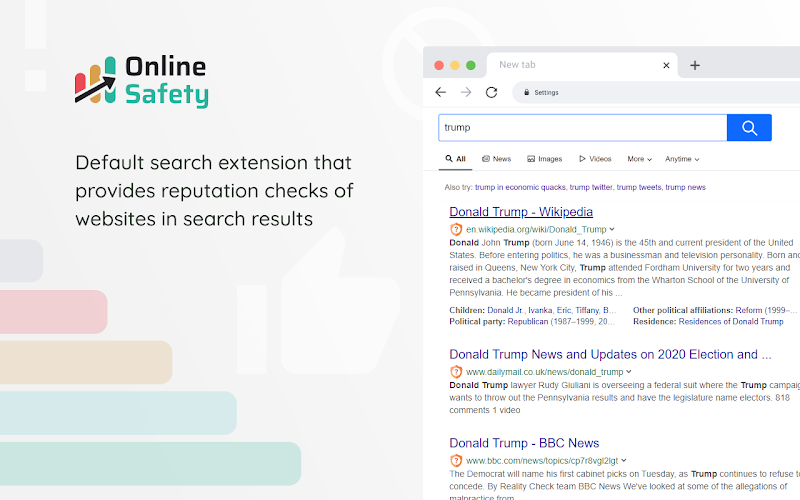Screen dimensions: 800x500
Task: Switch to the News tab
Action: click(x=496, y=159)
